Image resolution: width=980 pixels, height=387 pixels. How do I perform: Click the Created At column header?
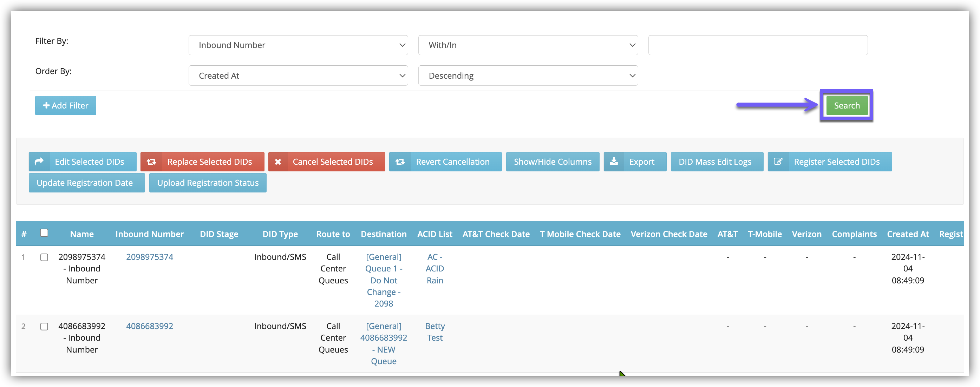pyautogui.click(x=908, y=234)
